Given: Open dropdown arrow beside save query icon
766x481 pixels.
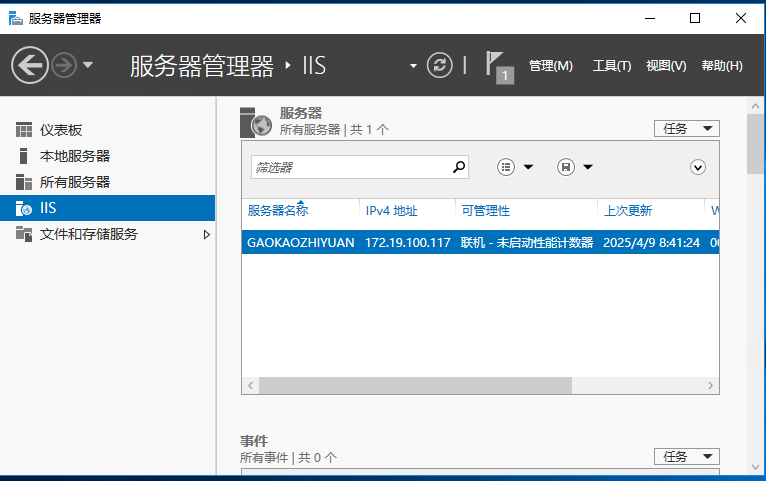Looking at the screenshot, I should coord(588,167).
